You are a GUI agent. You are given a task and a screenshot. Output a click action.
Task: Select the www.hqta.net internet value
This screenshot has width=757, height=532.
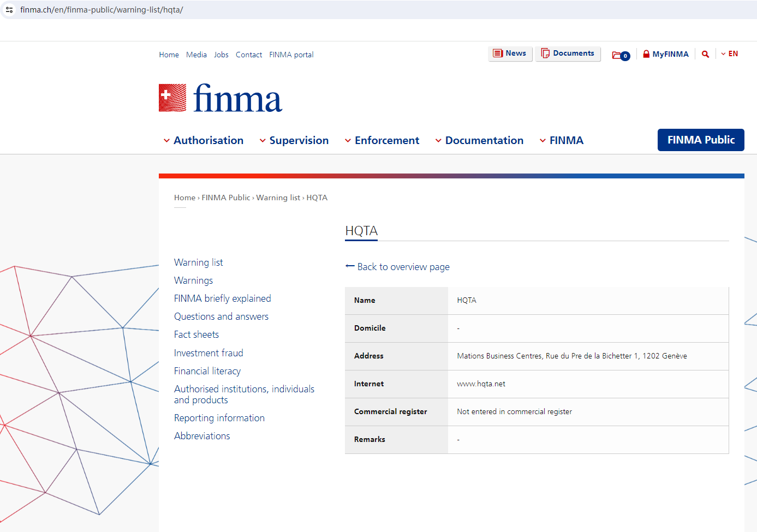coord(481,384)
